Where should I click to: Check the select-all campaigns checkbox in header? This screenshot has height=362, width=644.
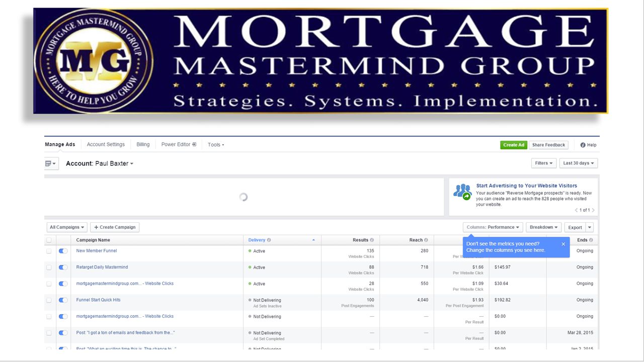[49, 240]
